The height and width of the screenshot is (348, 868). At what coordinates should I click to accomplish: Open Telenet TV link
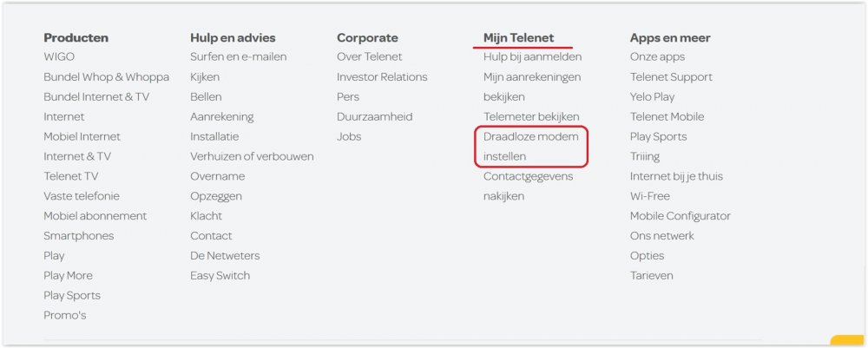[71, 177]
